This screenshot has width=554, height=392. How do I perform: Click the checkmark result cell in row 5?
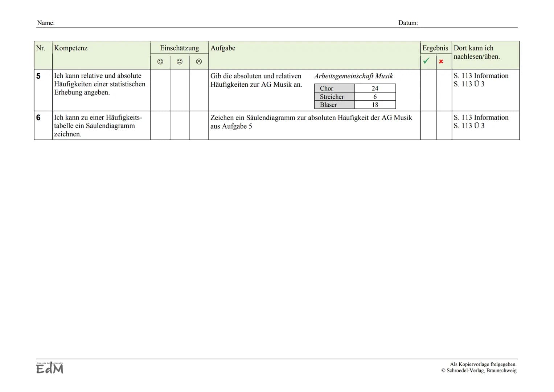point(428,90)
